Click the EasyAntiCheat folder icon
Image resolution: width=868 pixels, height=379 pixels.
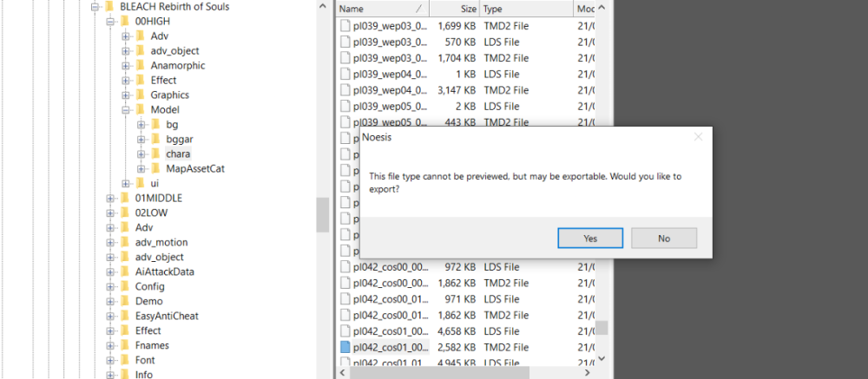pos(124,316)
